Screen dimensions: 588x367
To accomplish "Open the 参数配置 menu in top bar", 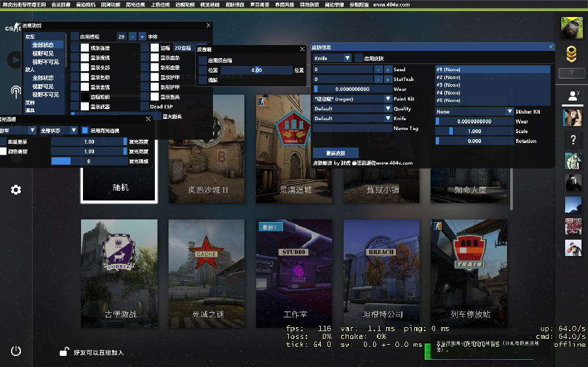I will click(359, 5).
